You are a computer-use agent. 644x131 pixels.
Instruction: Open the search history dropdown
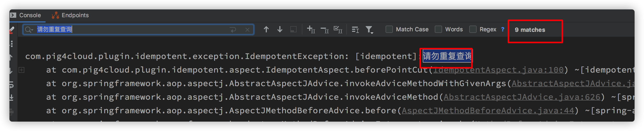pos(29,30)
